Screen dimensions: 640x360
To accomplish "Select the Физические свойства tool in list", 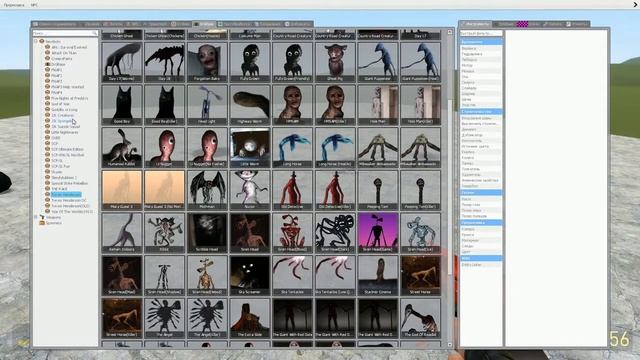I will pos(481,180).
